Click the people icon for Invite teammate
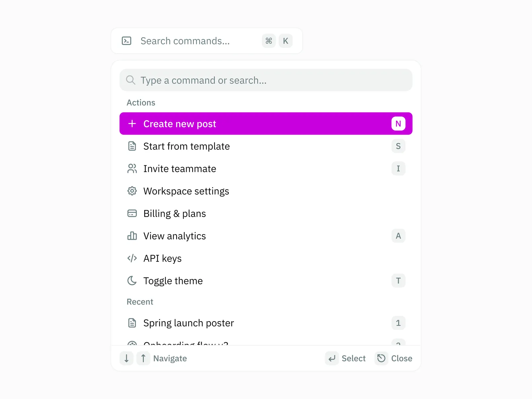This screenshot has height=399, width=532. point(132,169)
